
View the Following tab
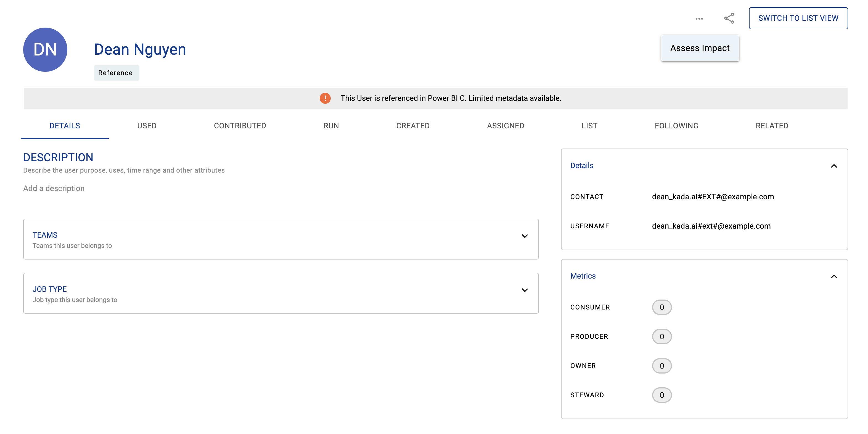pyautogui.click(x=676, y=126)
